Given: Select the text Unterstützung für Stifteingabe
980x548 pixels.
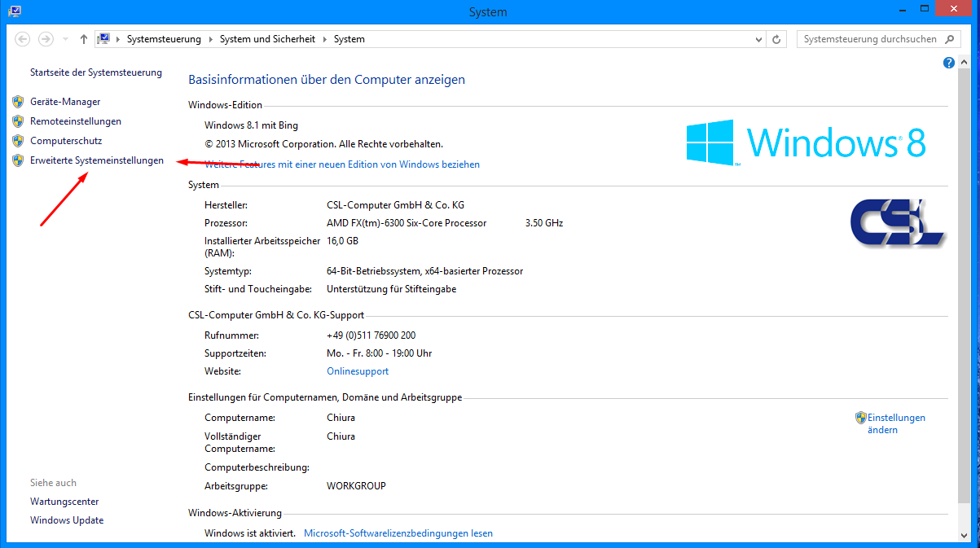Looking at the screenshot, I should tap(392, 289).
